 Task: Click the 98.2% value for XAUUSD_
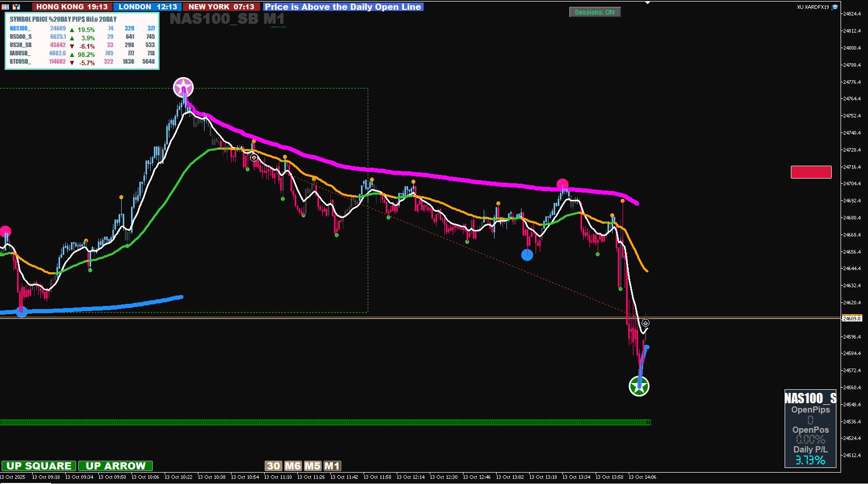pos(86,54)
